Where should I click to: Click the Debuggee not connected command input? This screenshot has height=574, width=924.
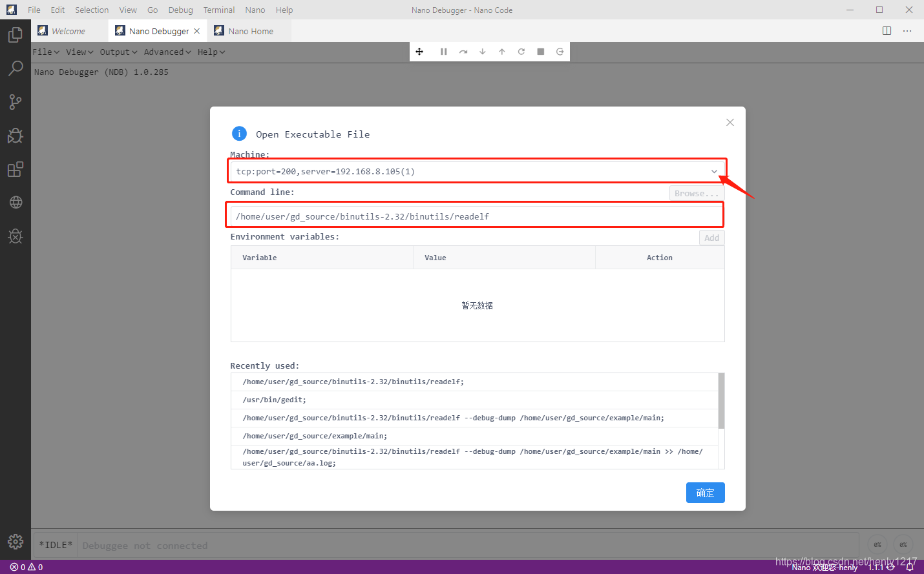pos(468,546)
